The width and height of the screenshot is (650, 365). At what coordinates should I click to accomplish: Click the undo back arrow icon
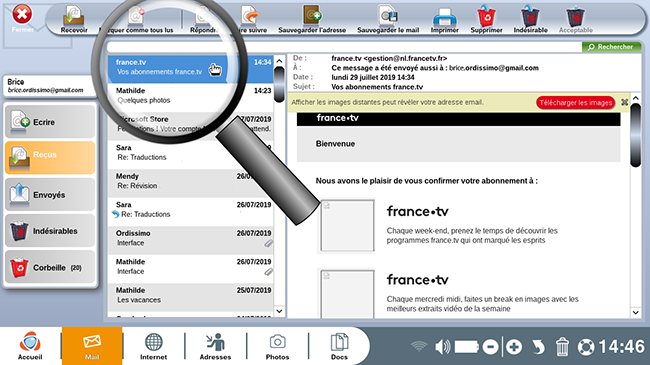(x=538, y=346)
